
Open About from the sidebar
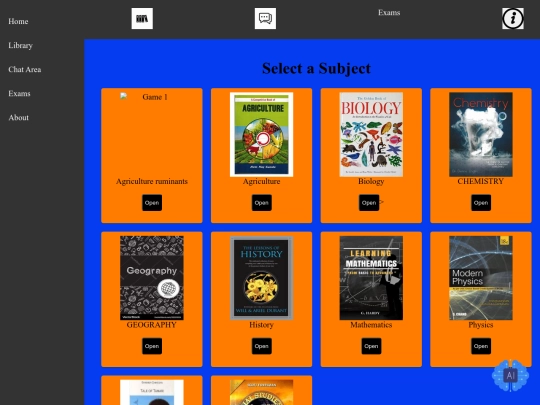click(19, 118)
